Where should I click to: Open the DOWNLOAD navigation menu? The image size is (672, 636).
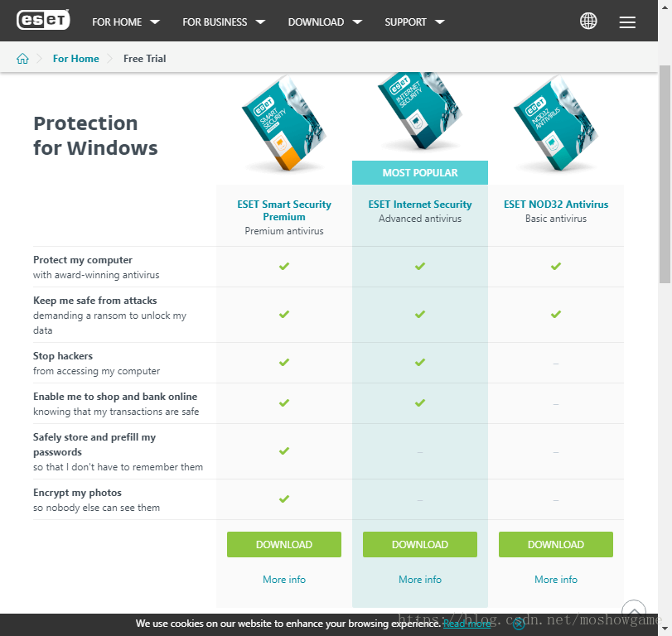(x=316, y=22)
